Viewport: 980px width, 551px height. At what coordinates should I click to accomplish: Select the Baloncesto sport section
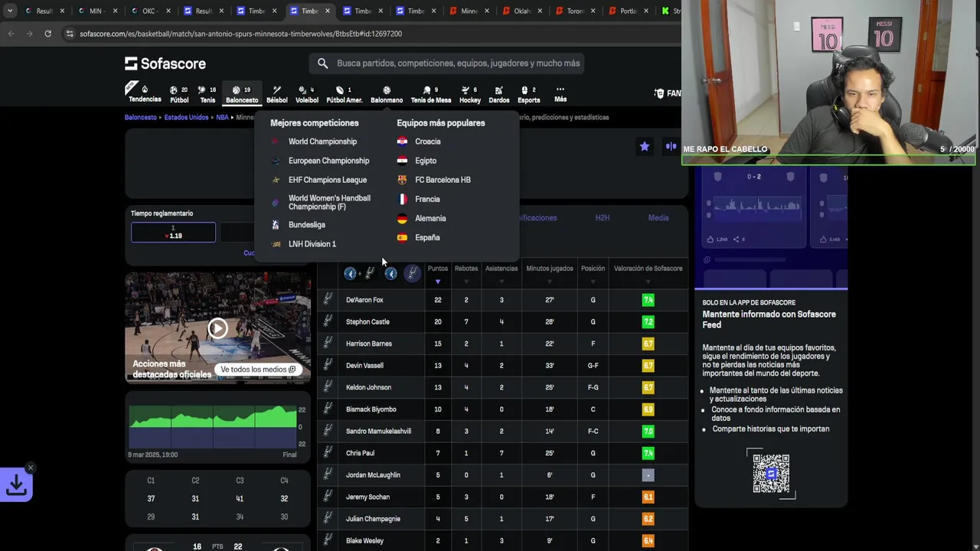click(x=242, y=94)
